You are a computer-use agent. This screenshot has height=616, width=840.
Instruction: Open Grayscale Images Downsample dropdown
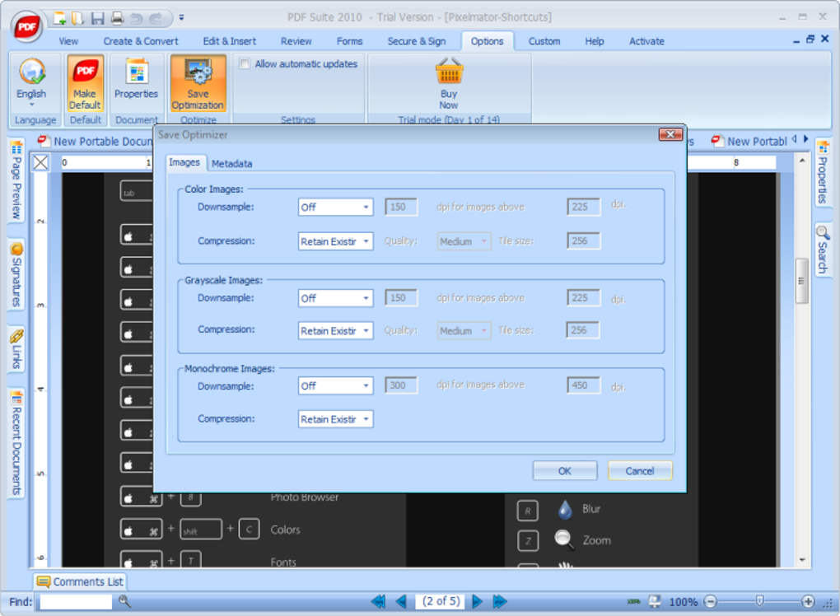335,298
